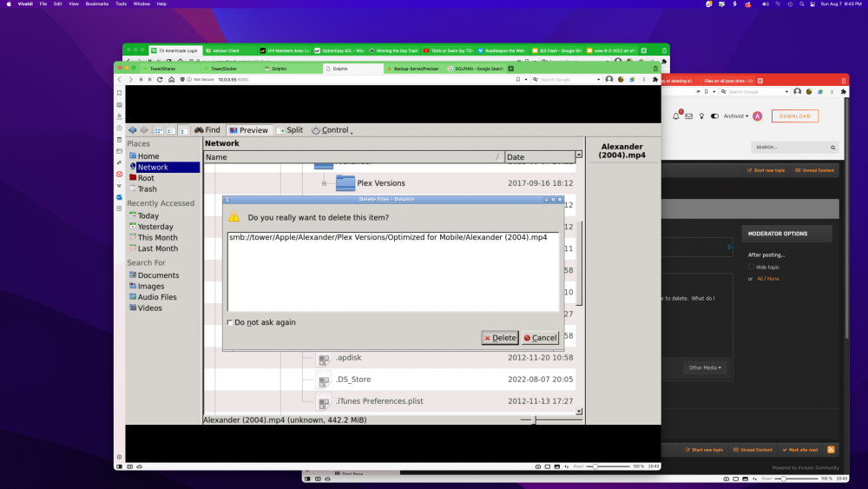The width and height of the screenshot is (868, 489).
Task: Open the Vivaldi bookmarks side panel icon
Action: 120,93
